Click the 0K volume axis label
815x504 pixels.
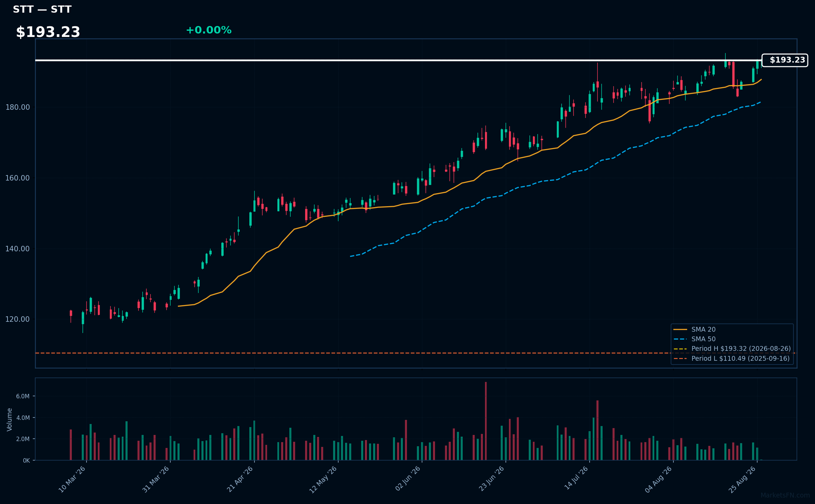(x=26, y=461)
